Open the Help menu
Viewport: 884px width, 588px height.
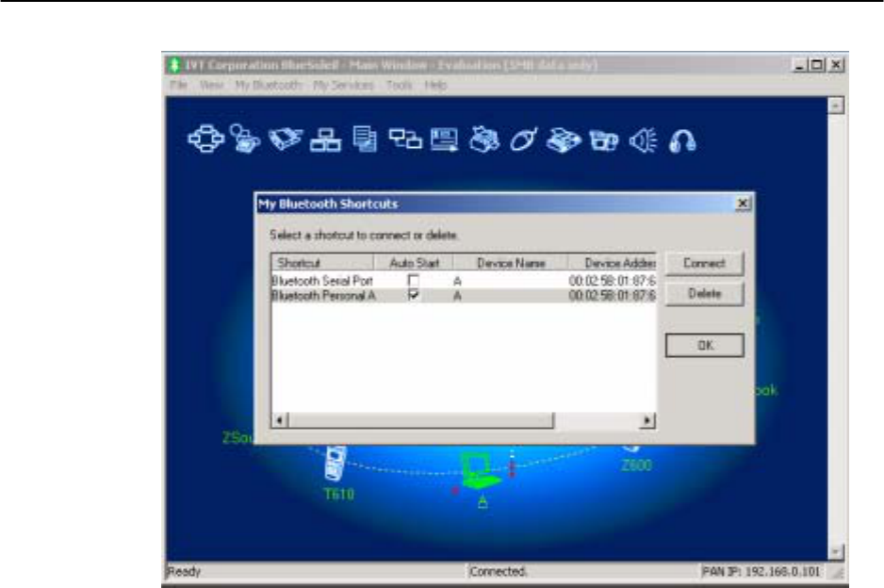coord(435,85)
